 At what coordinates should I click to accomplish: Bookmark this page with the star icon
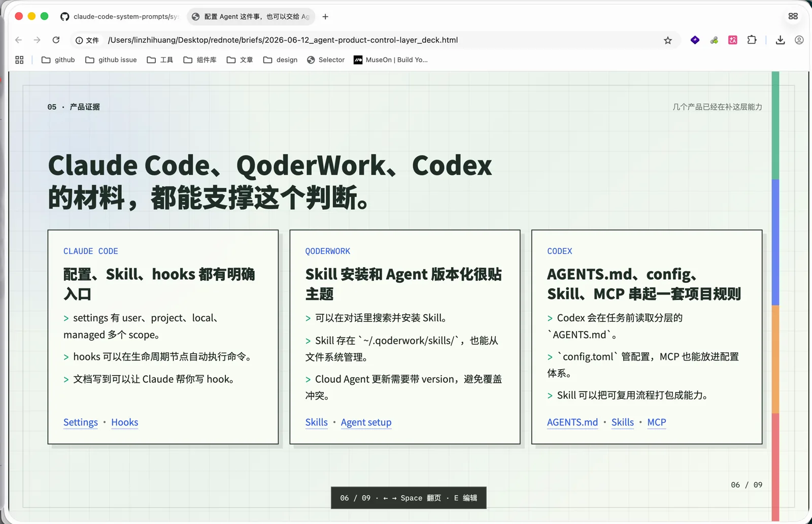coord(668,40)
